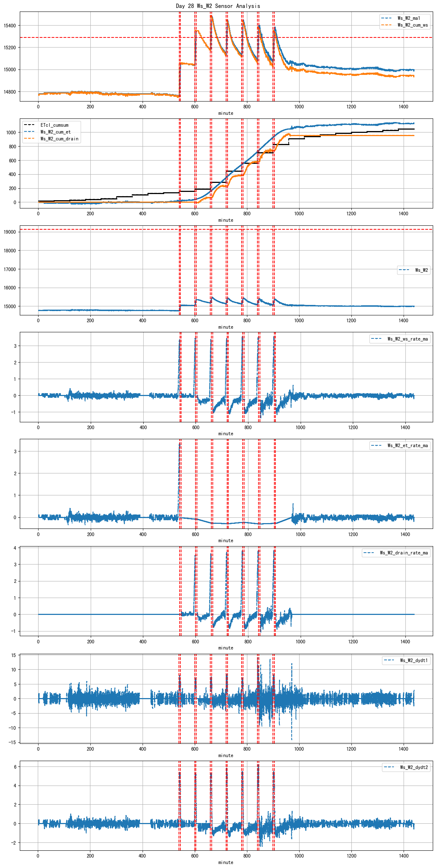This screenshot has width=436, height=868.
Task: Click the 1400 x-axis tick of the bottom chart
Action: [404, 856]
